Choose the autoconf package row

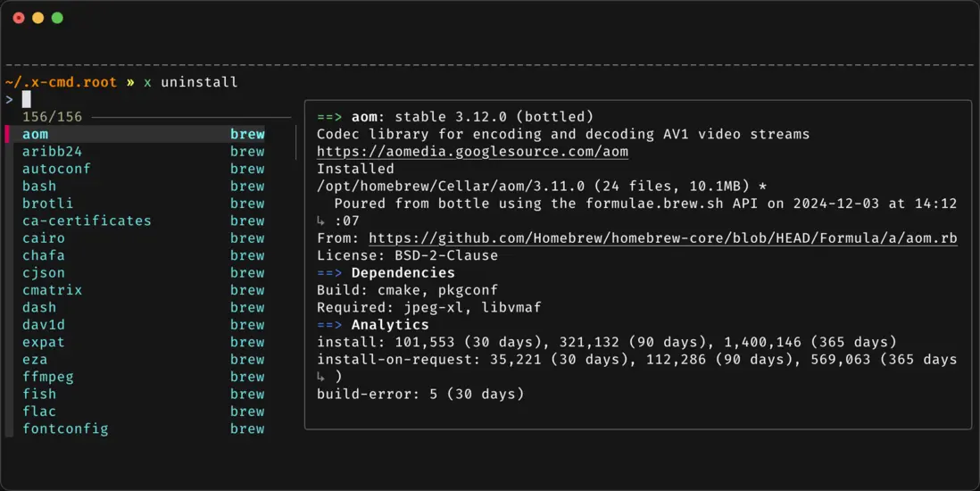[x=56, y=169]
